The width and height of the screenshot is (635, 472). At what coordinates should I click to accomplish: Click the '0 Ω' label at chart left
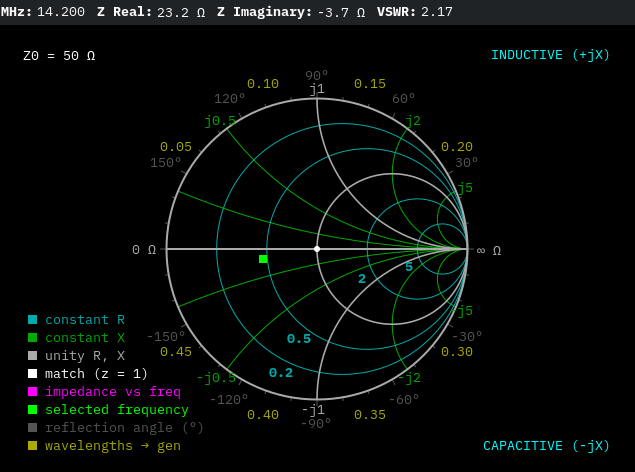144,250
